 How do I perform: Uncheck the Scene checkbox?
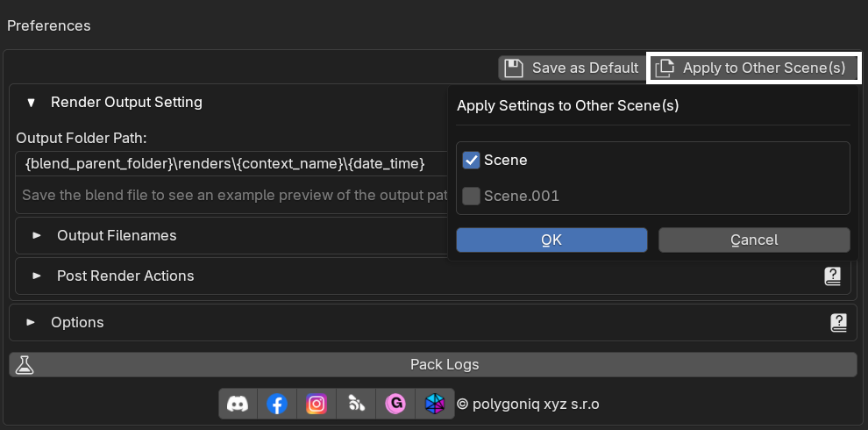(x=471, y=161)
